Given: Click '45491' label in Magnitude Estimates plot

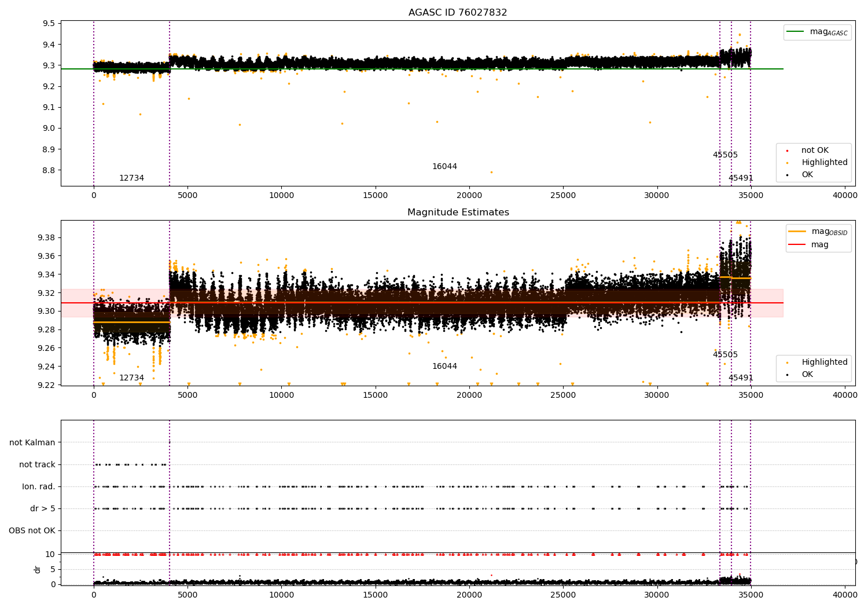Looking at the screenshot, I should coord(741,378).
